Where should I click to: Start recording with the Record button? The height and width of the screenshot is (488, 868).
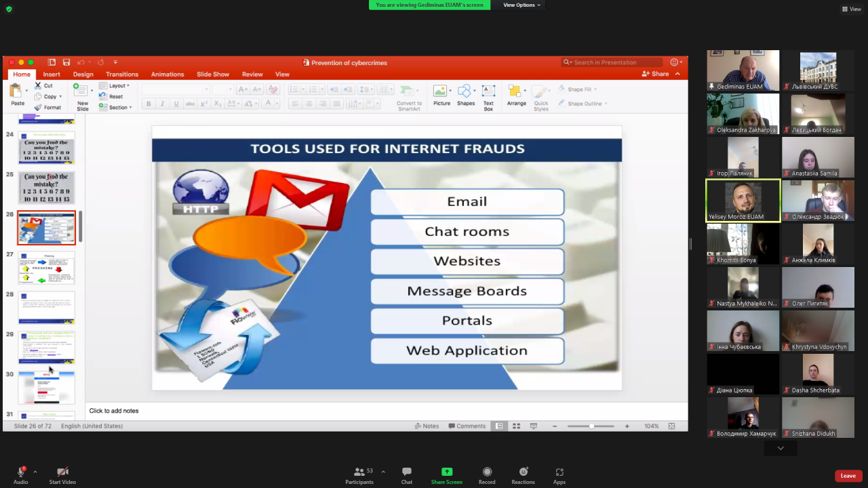point(487,475)
